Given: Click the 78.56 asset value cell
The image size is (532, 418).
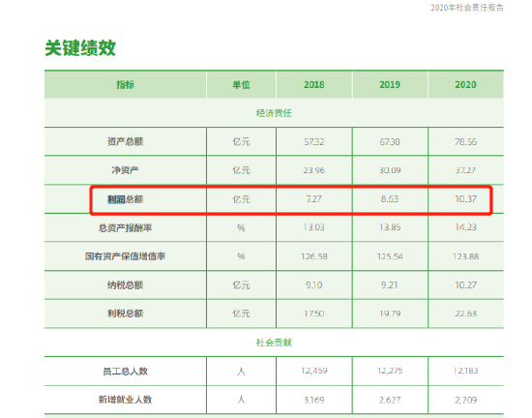Looking at the screenshot, I should pyautogui.click(x=465, y=141).
